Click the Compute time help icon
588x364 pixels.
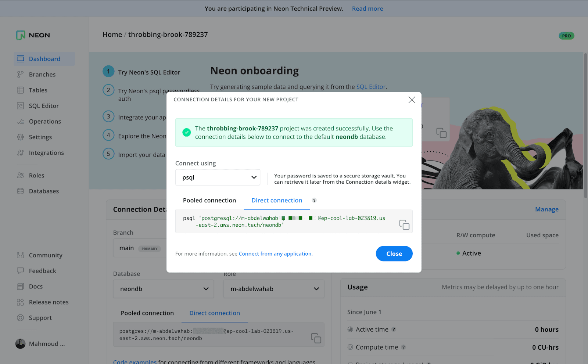coord(404,347)
